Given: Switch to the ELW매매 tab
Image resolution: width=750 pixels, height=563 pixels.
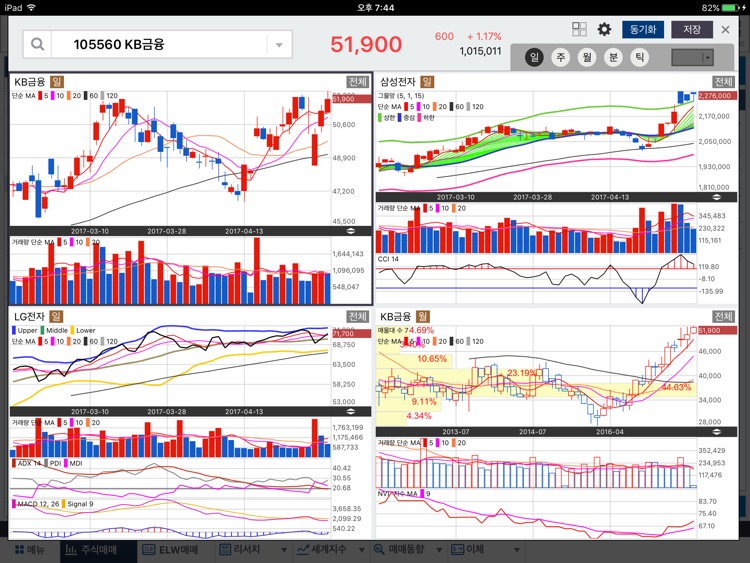Looking at the screenshot, I should pos(170,550).
